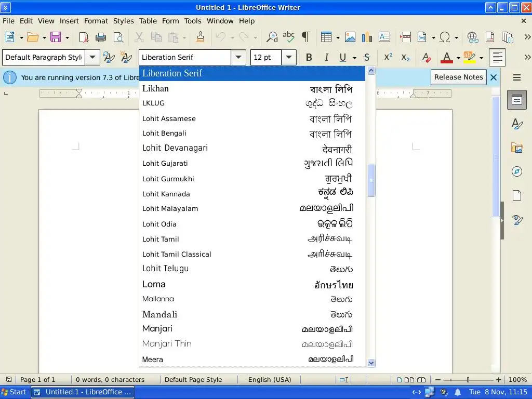Open the Save dropdown arrow
The image size is (532, 399).
pyautogui.click(x=67, y=37)
